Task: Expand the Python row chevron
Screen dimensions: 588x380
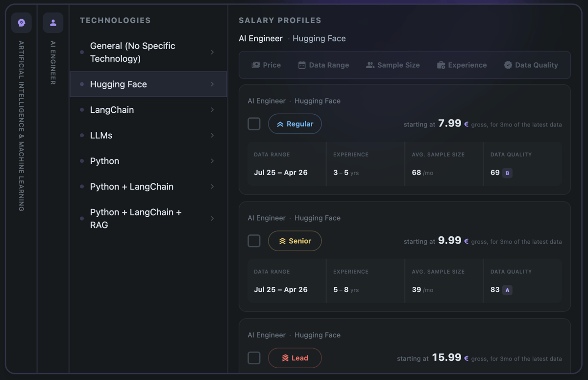Action: (x=212, y=161)
